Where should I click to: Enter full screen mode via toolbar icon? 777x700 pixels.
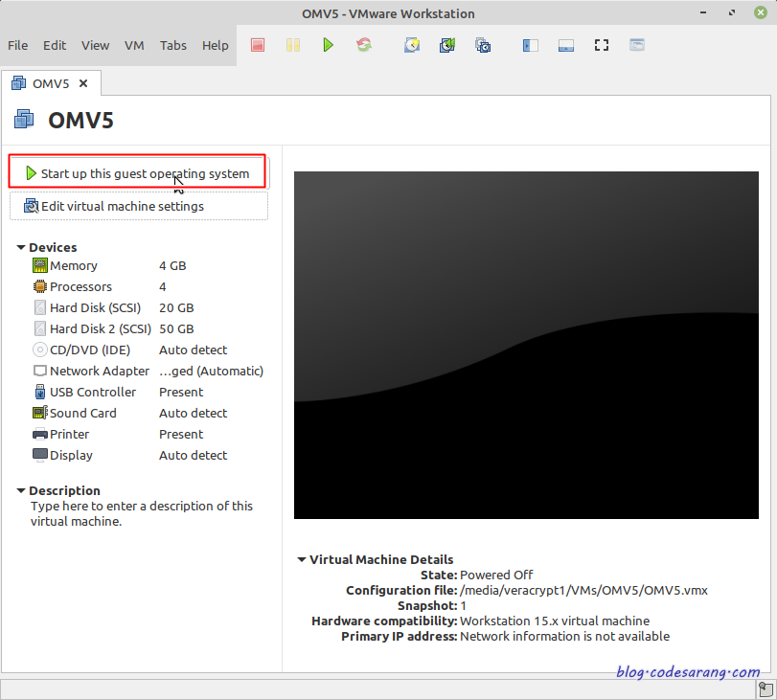tap(602, 45)
